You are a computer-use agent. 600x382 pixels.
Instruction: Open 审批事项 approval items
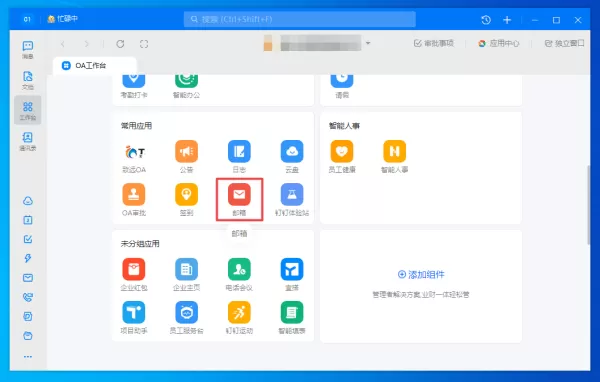pos(434,43)
